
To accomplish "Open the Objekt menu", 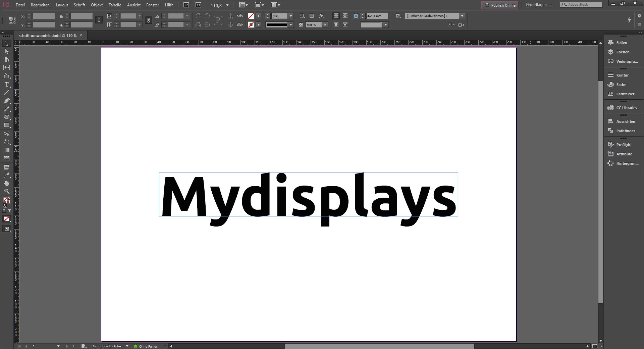I will [x=97, y=5].
